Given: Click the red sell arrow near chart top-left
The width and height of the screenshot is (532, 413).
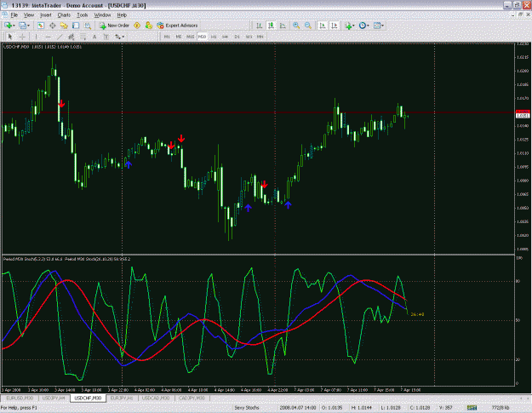Looking at the screenshot, I should click(61, 104).
